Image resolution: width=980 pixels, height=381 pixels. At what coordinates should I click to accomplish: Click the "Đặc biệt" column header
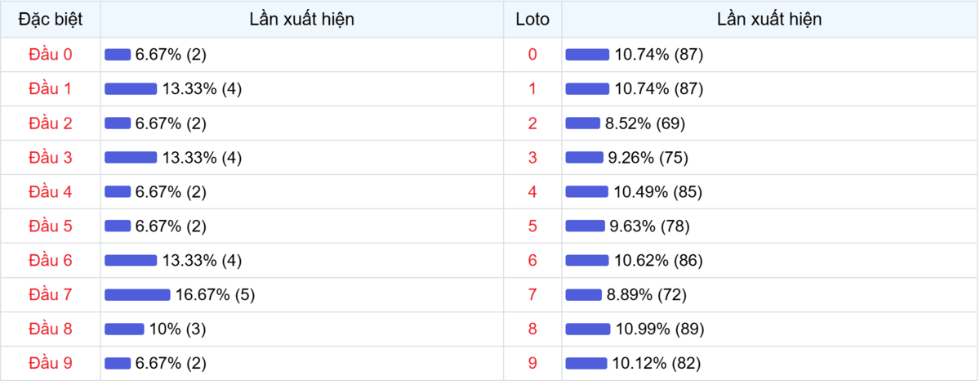(x=51, y=20)
